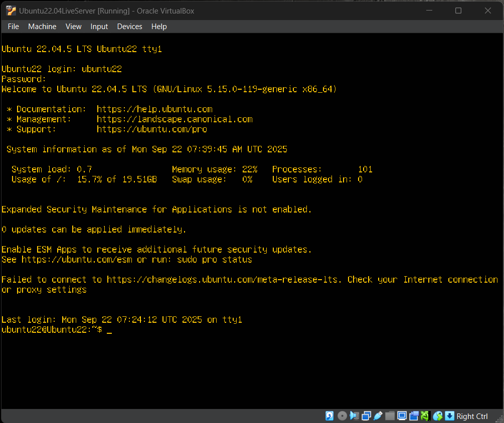
Task: Click the VM features status indicator
Action: tap(425, 415)
